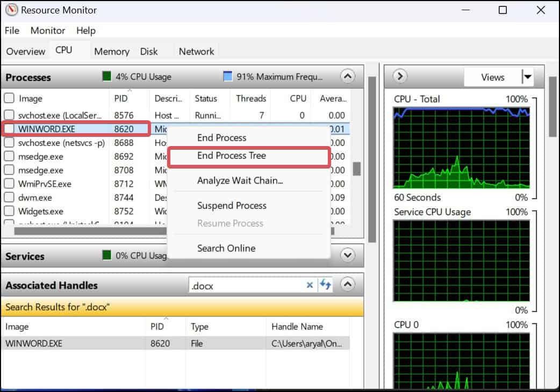
Task: Check the svchost.exe (LocalSer...) process box
Action: [9, 115]
